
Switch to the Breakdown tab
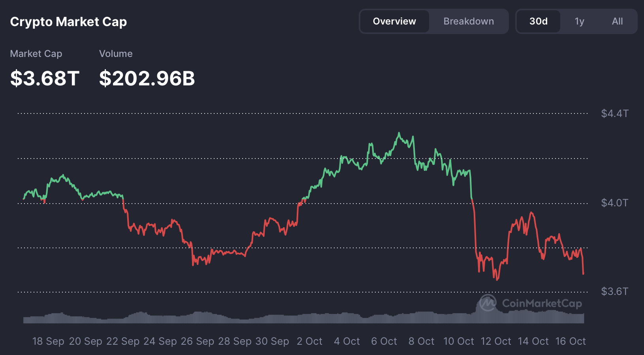coord(469,21)
